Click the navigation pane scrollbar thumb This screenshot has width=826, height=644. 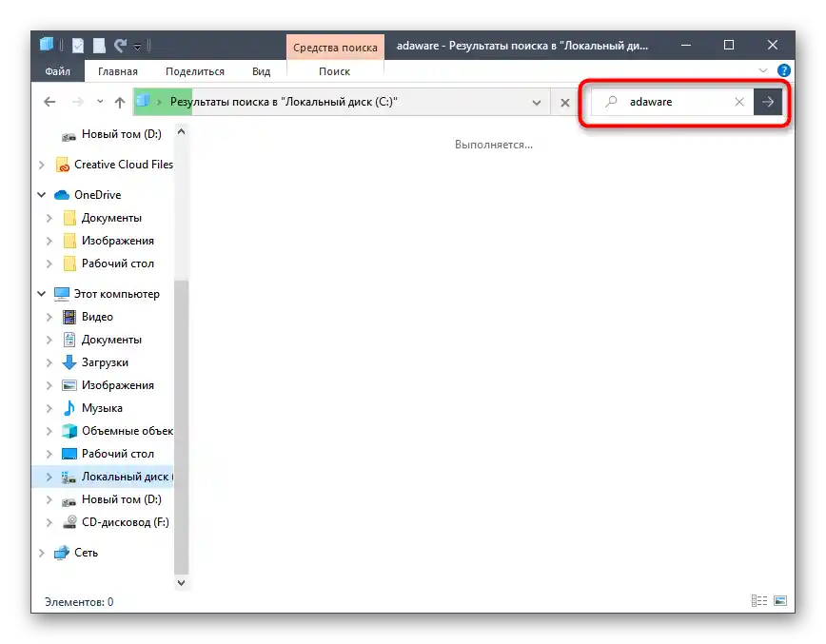[x=181, y=427]
